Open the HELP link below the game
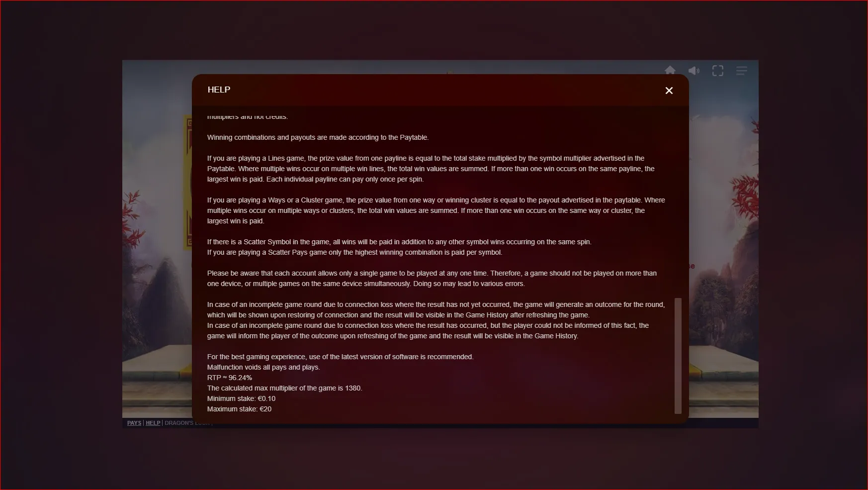 [153, 423]
